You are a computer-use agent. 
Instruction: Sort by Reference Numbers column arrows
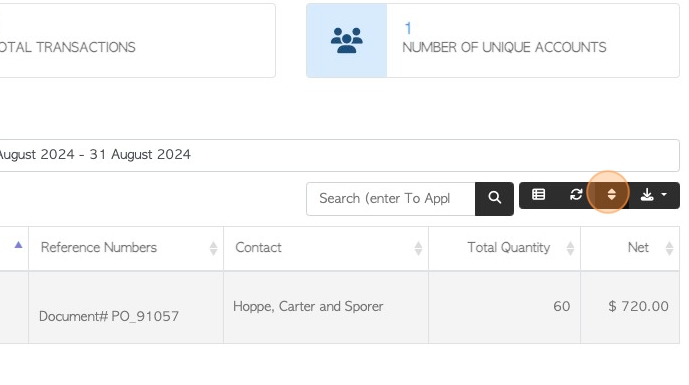pos(213,248)
